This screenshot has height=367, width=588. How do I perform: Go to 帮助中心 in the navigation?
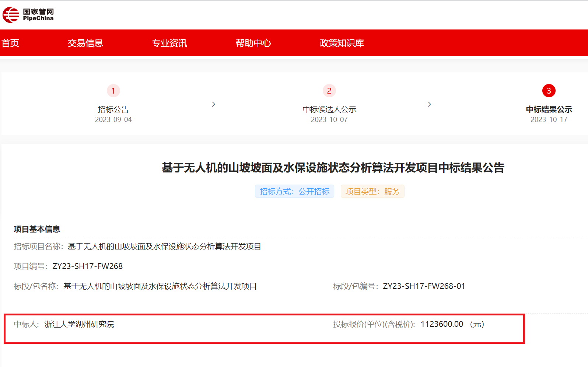(253, 43)
